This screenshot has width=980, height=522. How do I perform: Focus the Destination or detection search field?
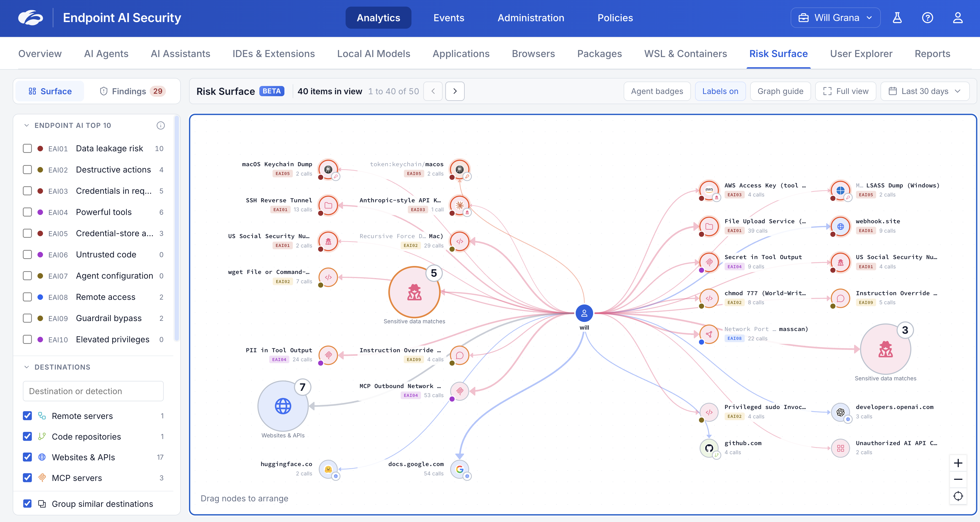coord(93,391)
